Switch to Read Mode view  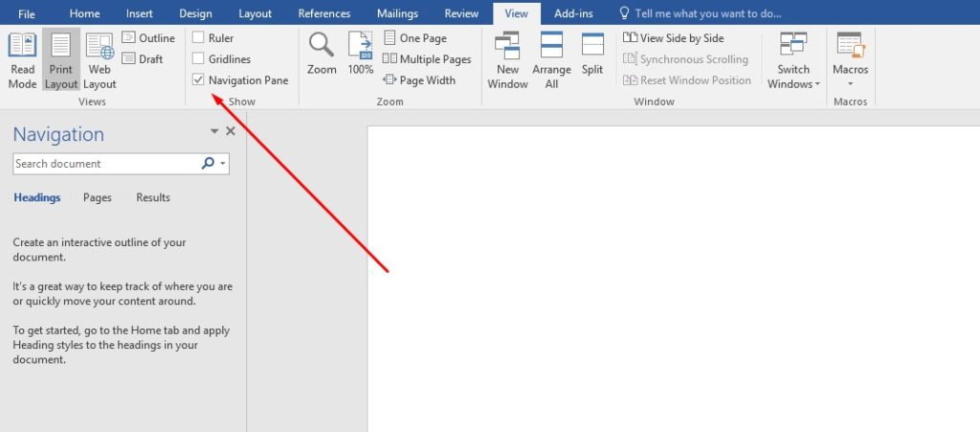click(x=23, y=60)
